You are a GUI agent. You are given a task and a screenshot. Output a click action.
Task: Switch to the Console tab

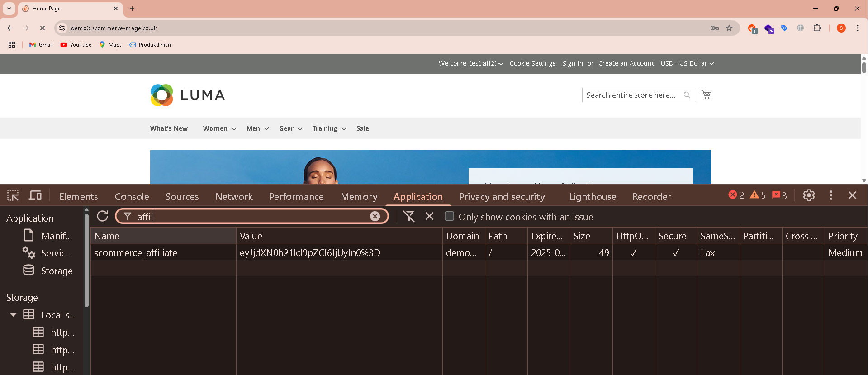132,196
